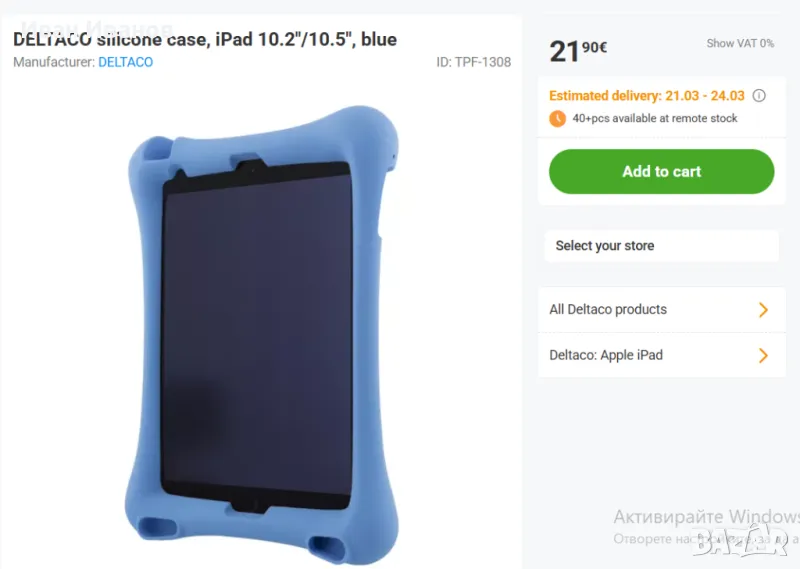Open the Deltaco: Apple iPad row

[662, 355]
